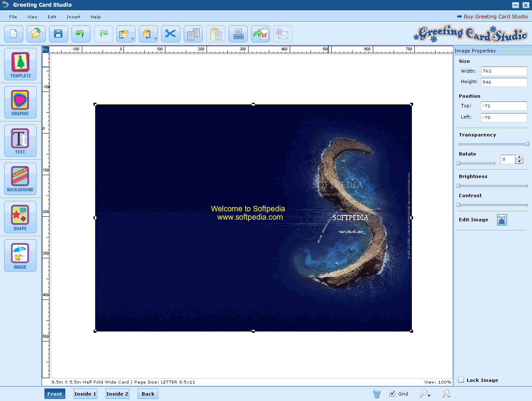532x401 pixels.
Task: Open the Insert menu
Action: (74, 17)
